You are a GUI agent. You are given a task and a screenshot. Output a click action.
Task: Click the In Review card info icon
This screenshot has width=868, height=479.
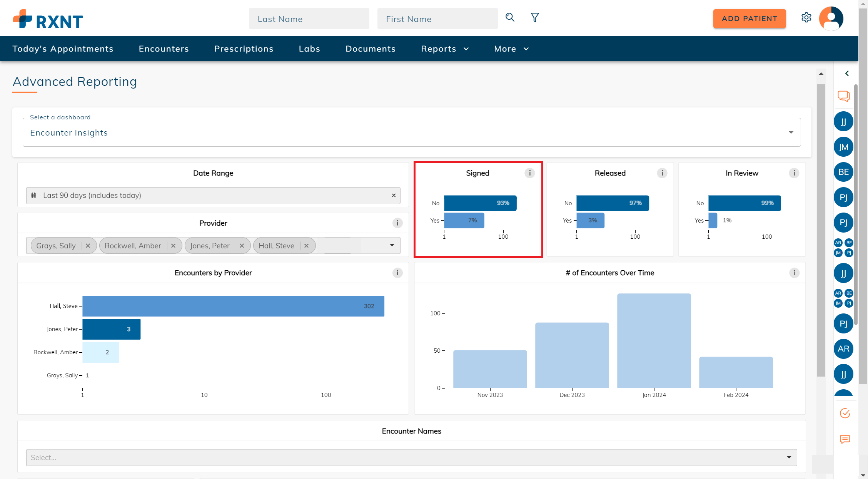(794, 173)
